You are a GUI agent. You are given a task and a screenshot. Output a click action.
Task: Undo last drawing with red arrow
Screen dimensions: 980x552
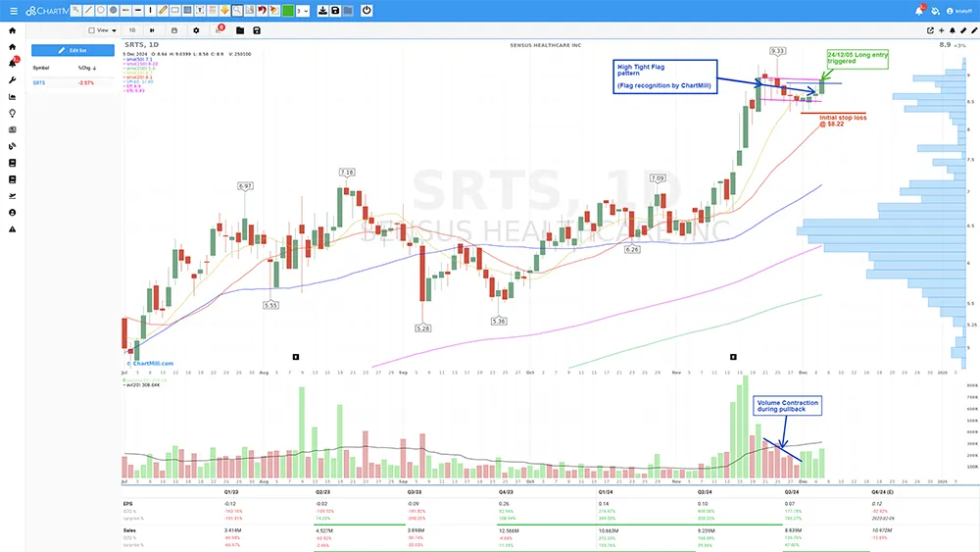[x=262, y=10]
